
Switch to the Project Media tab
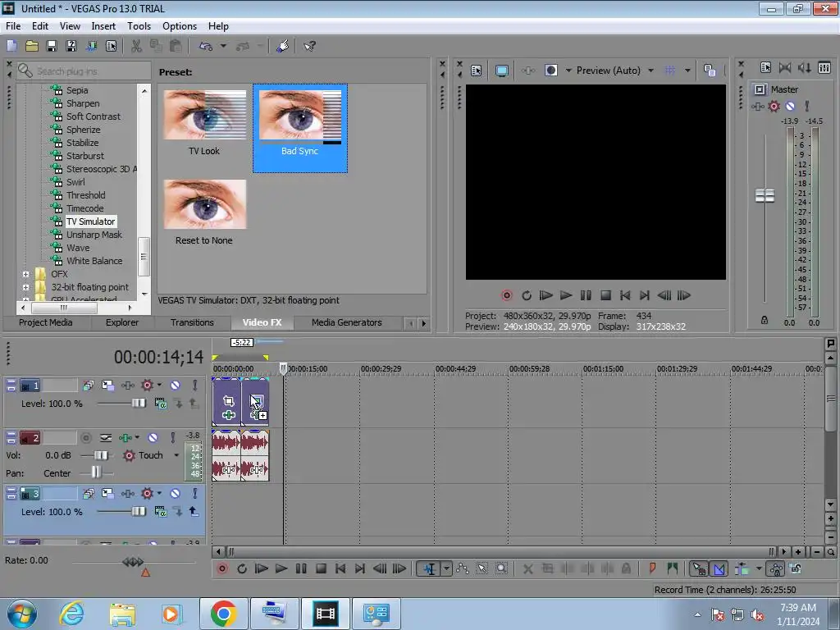[46, 322]
